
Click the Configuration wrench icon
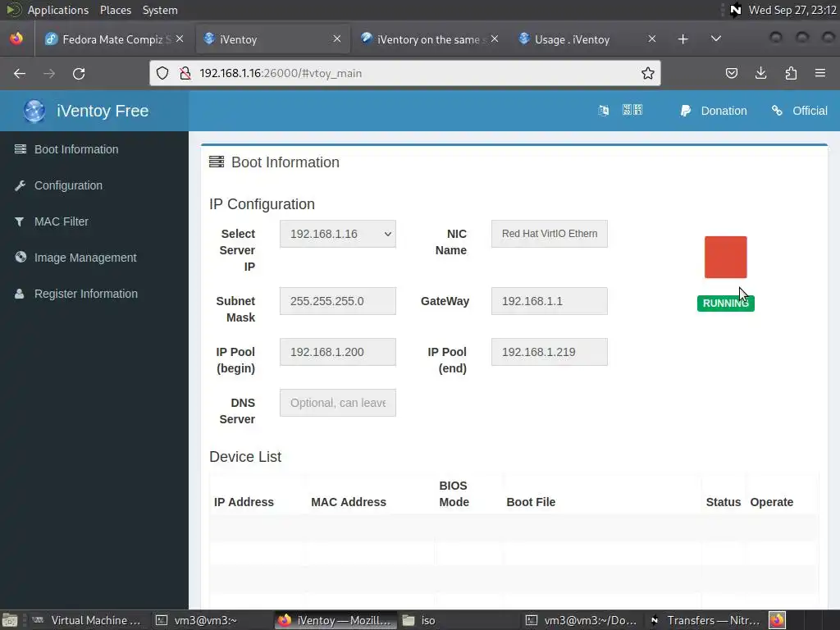click(21, 185)
